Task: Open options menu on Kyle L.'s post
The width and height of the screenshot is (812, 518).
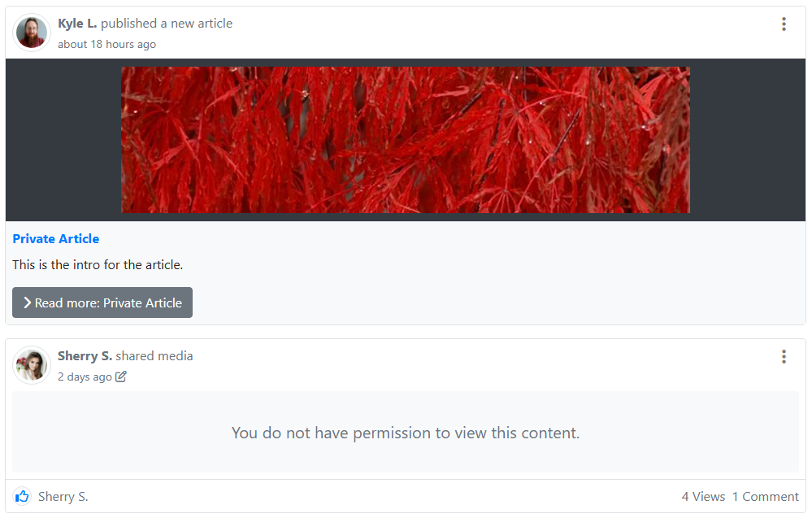Action: pos(784,24)
